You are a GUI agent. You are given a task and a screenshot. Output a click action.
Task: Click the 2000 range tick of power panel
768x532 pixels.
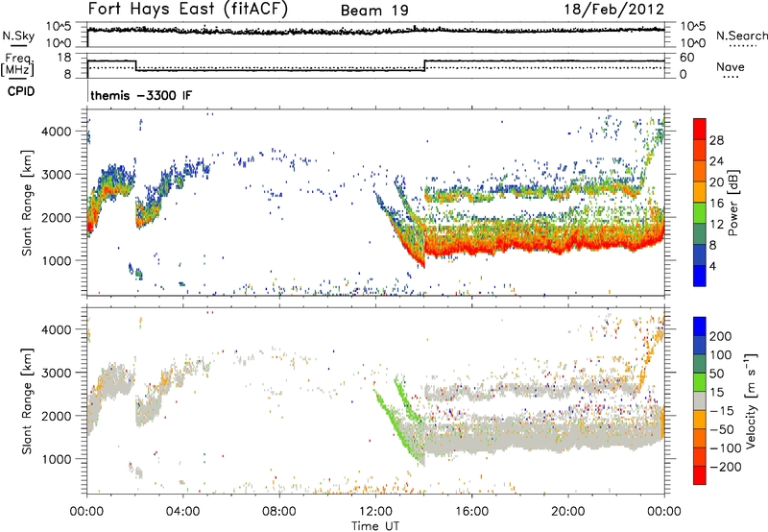pos(57,217)
